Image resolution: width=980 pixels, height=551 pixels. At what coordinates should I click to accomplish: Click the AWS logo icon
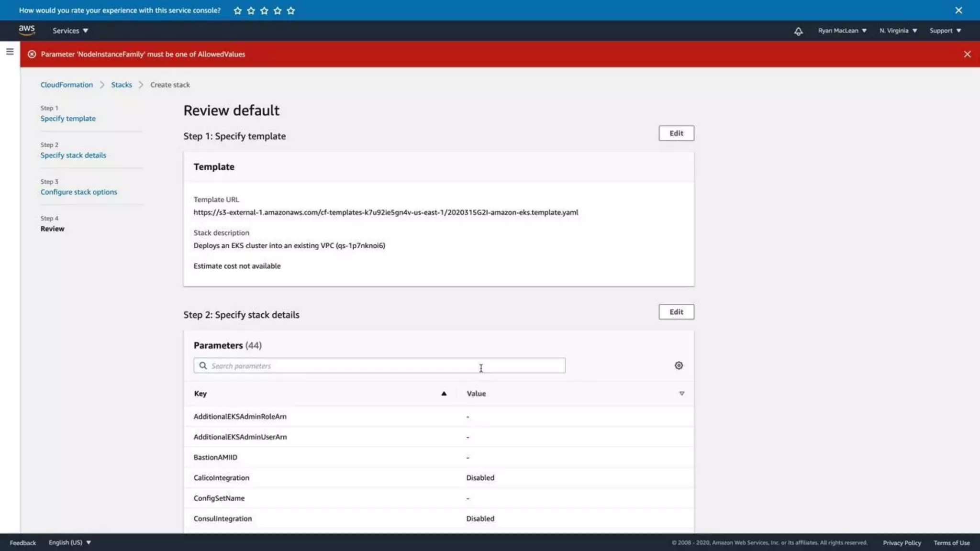click(27, 30)
